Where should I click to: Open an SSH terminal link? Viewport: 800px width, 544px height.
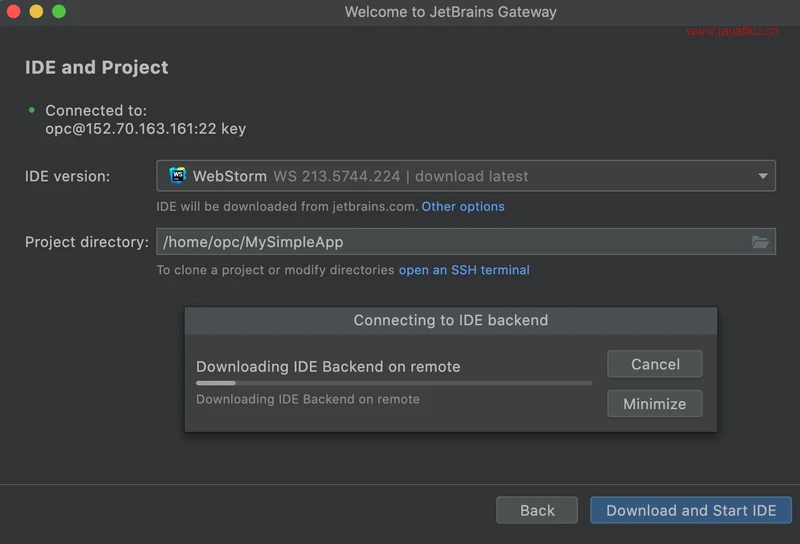click(464, 270)
